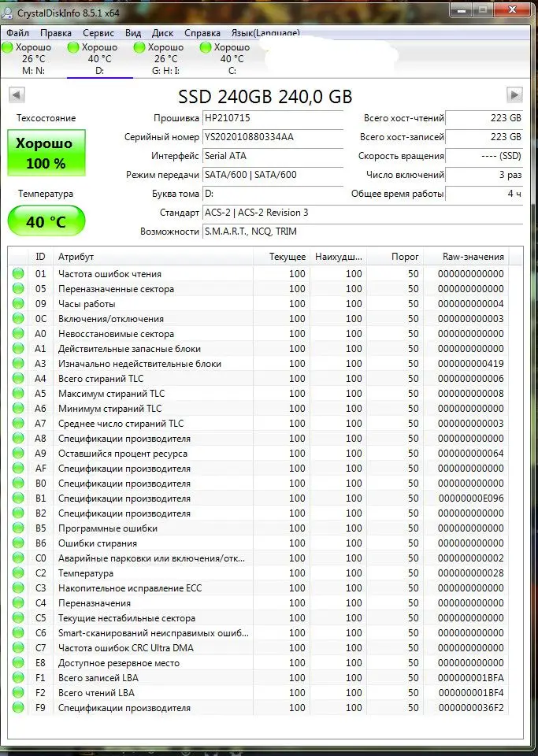Open the Диск menu

tap(162, 33)
